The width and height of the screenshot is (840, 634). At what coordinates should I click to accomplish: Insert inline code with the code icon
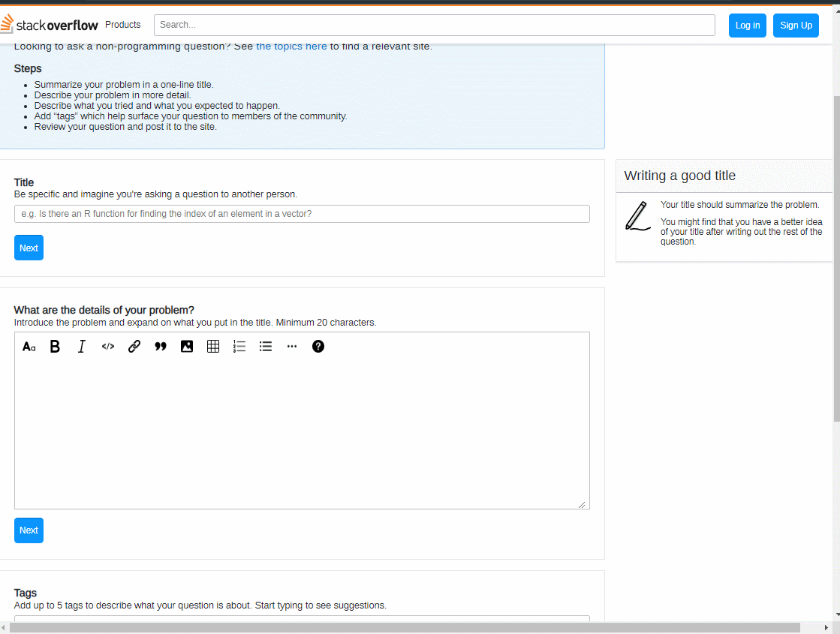(x=107, y=347)
